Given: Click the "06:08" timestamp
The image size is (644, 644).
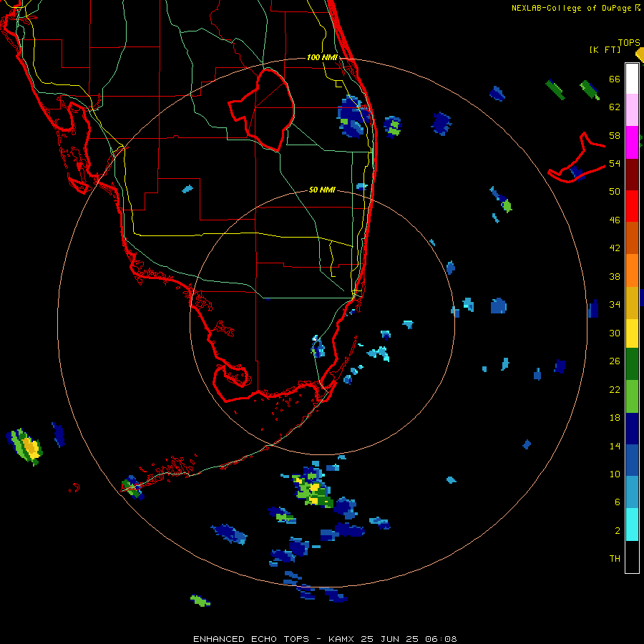Looking at the screenshot, I should 441,639.
